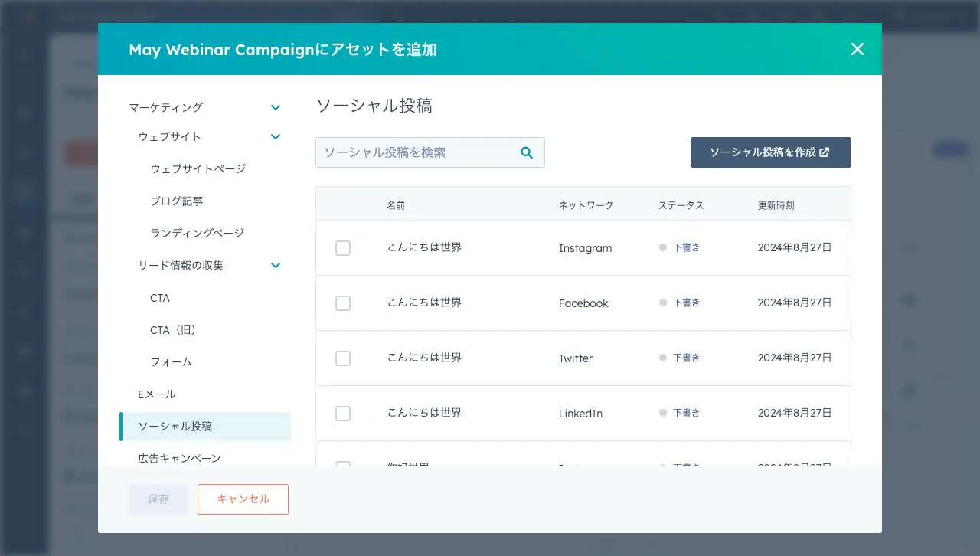This screenshot has width=980, height=556.
Task: Click the ネットワーク column header
Action: pos(586,205)
